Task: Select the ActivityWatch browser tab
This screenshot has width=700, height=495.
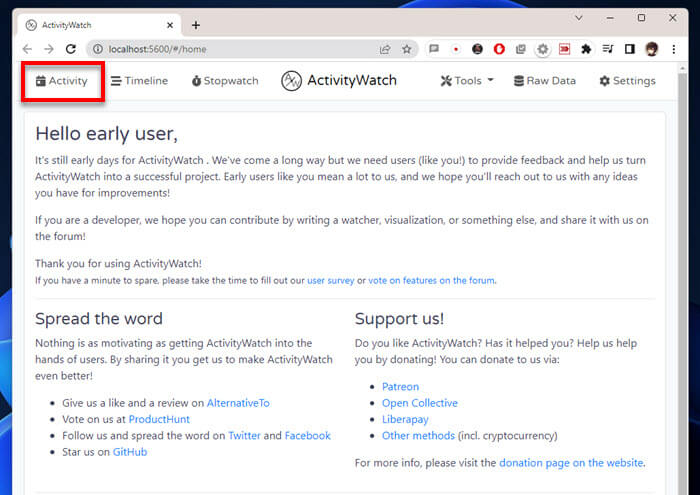Action: pos(99,25)
